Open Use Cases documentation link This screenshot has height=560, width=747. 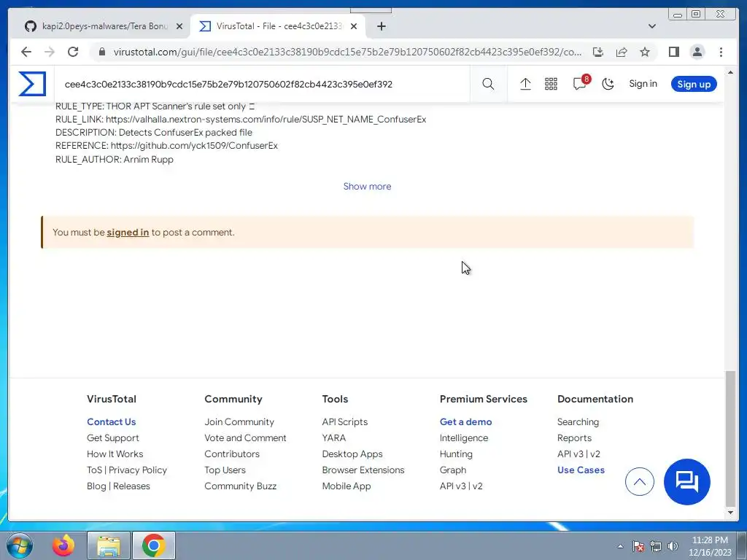[581, 470]
